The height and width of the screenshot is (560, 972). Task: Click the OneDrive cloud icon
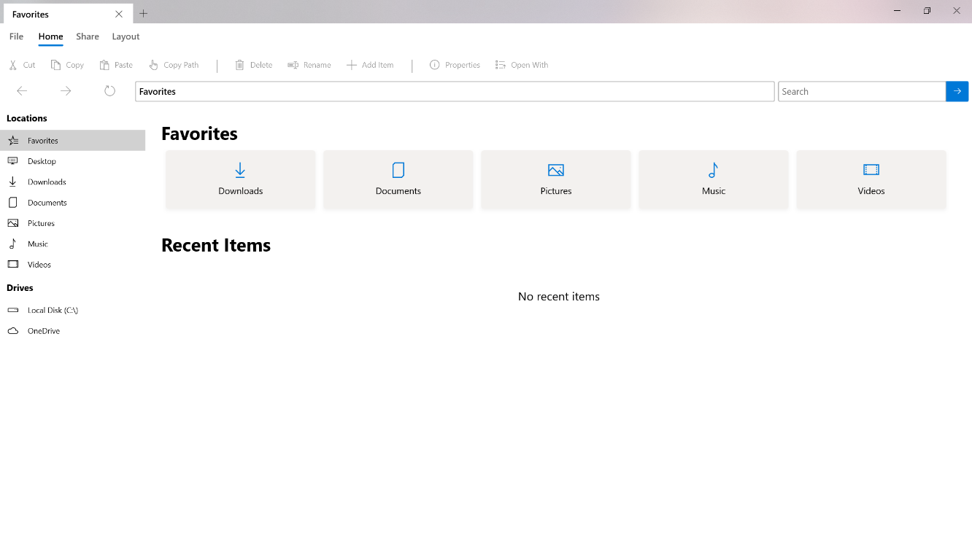tap(13, 331)
